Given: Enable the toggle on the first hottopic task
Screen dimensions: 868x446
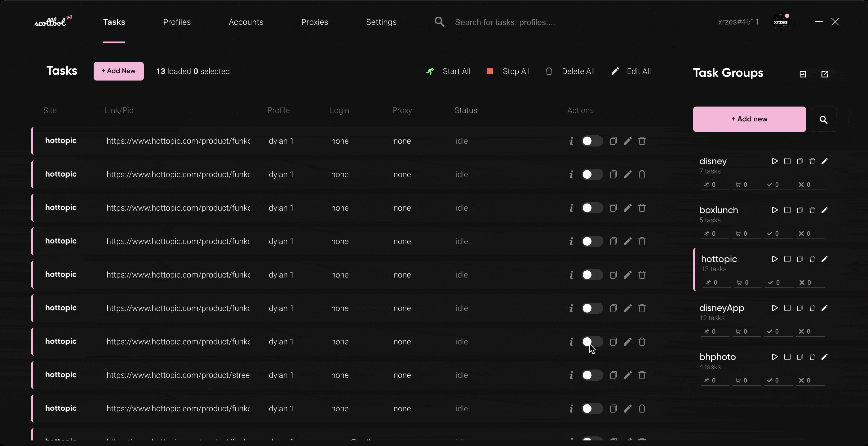Looking at the screenshot, I should tap(592, 141).
